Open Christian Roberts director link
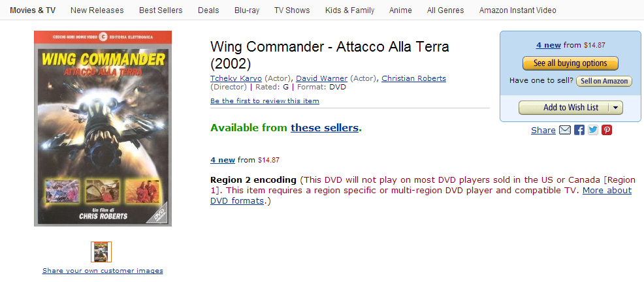Image resolution: width=644 pixels, height=282 pixels. (x=413, y=78)
